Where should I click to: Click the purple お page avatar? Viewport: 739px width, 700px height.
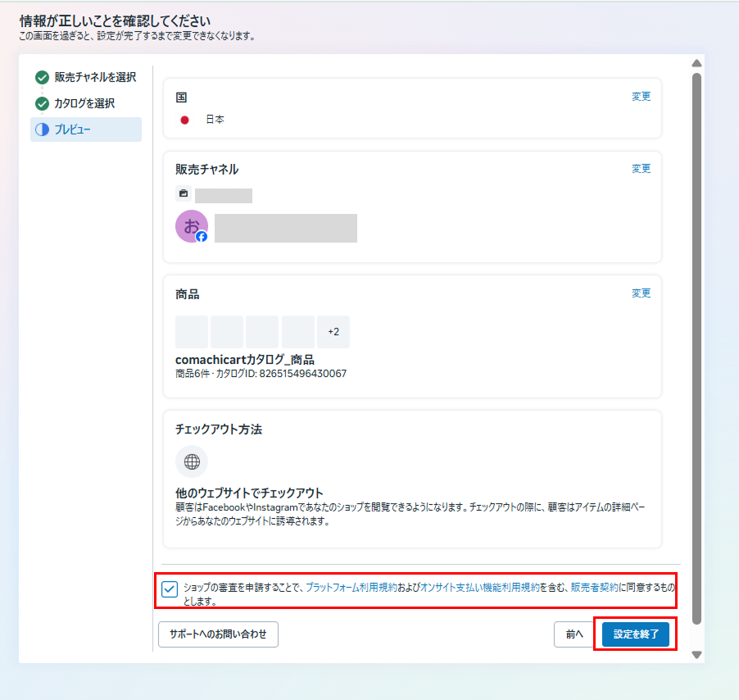[192, 227]
